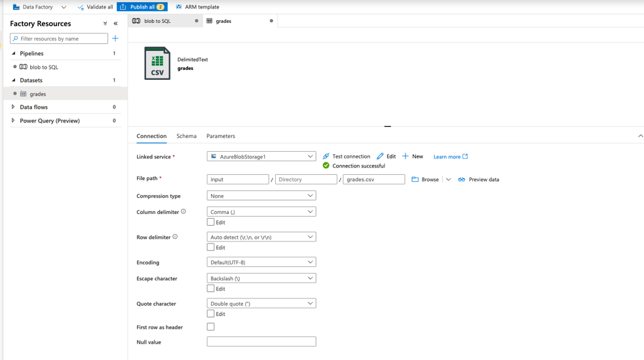Click the column delimiter info icon
This screenshot has height=360, width=644.
(183, 211)
